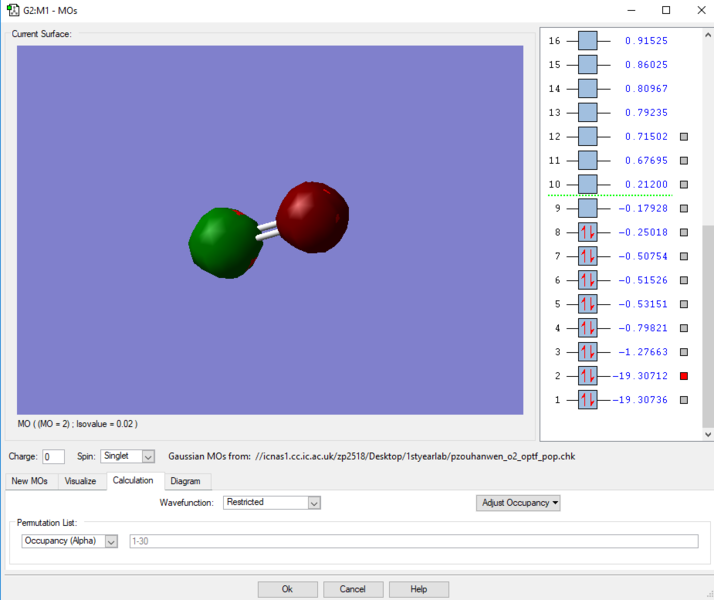Toggle surface marker for MO 11
Image resolution: width=714 pixels, height=600 pixels.
pyautogui.click(x=684, y=161)
